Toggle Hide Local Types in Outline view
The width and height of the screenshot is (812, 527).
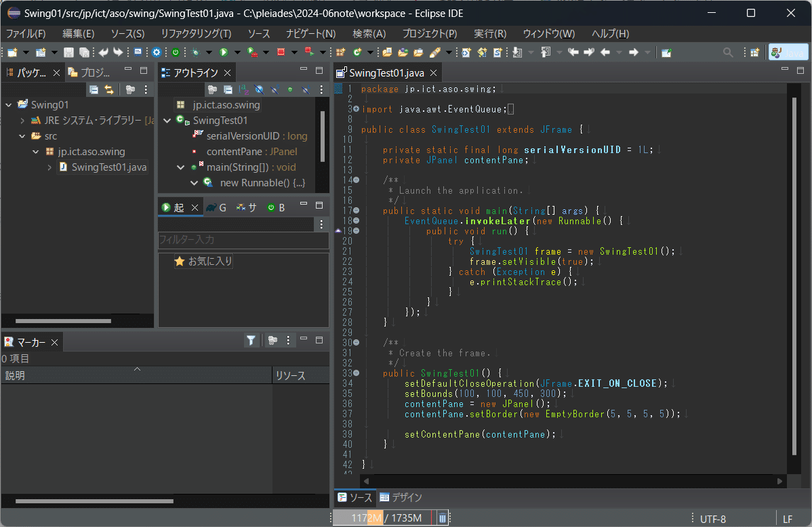pyautogui.click(x=306, y=89)
